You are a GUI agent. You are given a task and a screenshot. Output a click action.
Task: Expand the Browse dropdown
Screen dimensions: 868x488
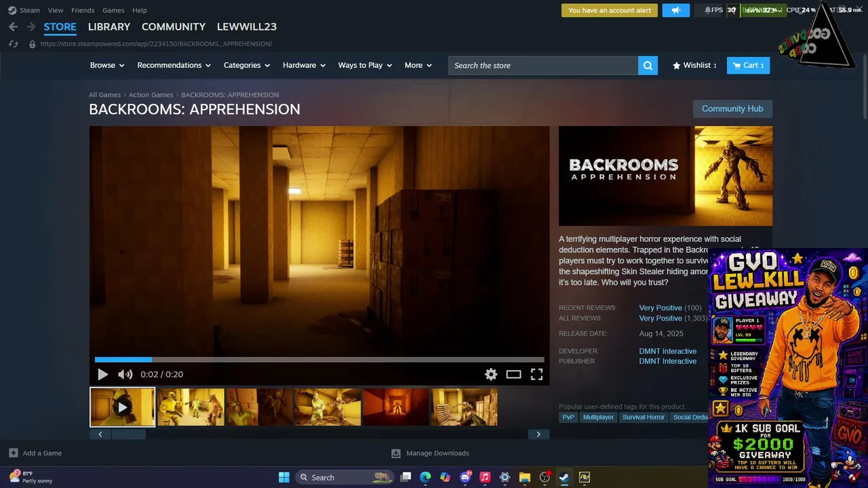(107, 66)
